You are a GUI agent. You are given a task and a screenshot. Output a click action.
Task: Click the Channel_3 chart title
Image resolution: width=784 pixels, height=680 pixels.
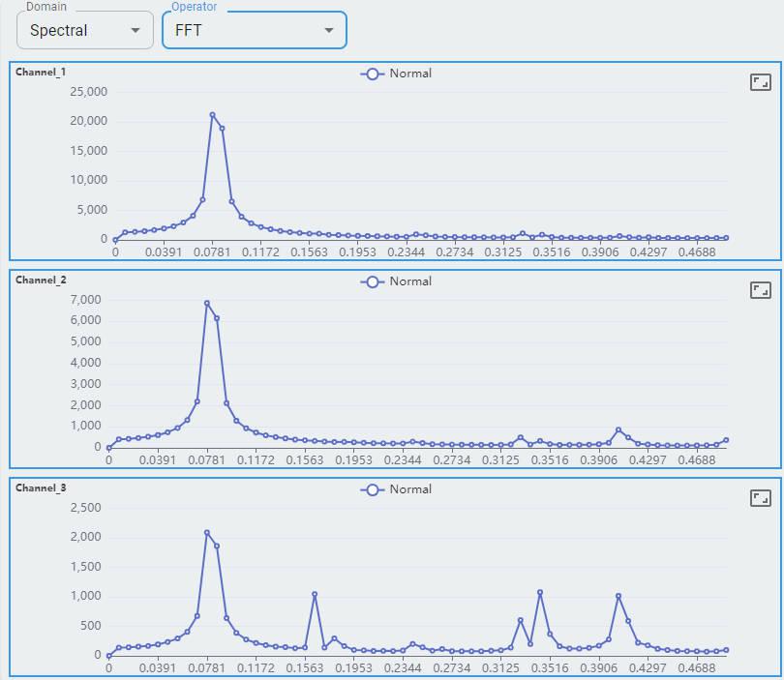point(41,488)
